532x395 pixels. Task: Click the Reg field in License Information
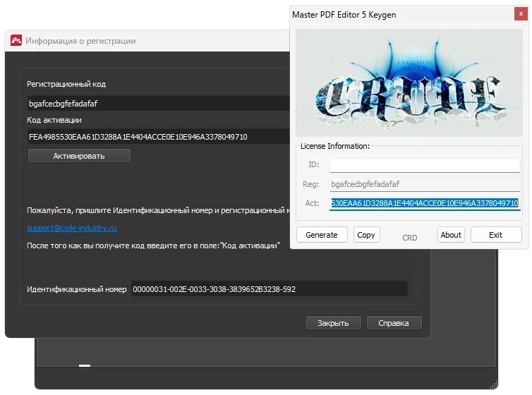pyautogui.click(x=424, y=184)
